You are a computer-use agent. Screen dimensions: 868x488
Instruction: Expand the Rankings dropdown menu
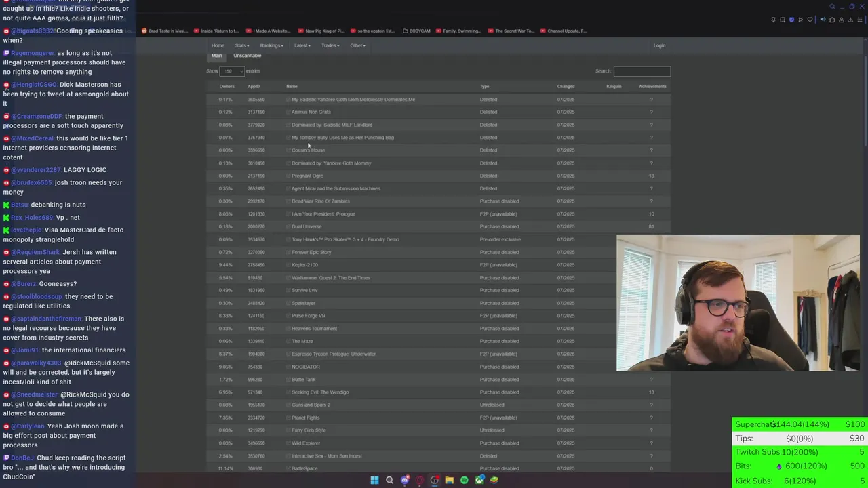(x=271, y=45)
